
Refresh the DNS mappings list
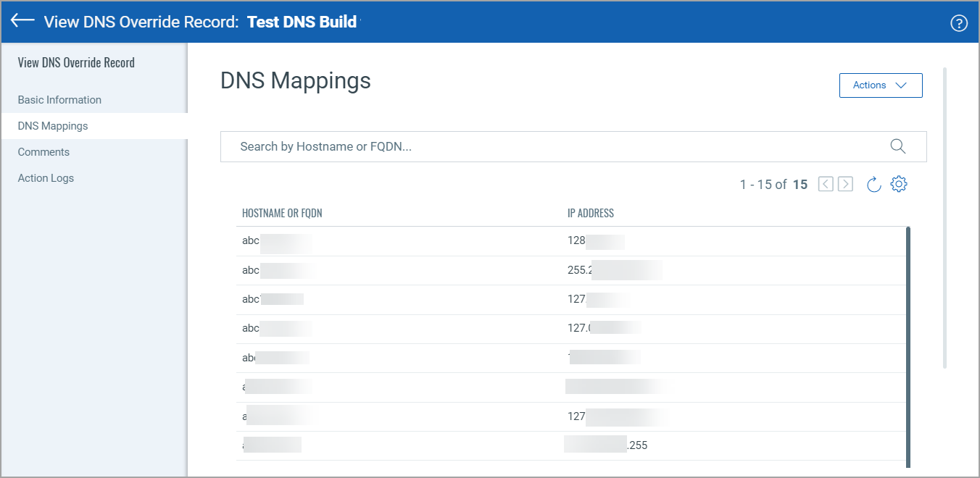click(x=873, y=183)
